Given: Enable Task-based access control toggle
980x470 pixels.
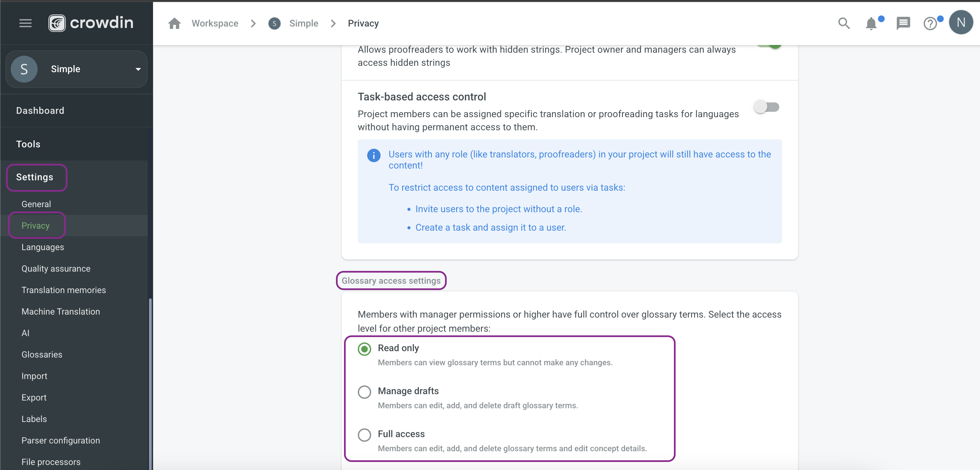Looking at the screenshot, I should click(x=766, y=106).
